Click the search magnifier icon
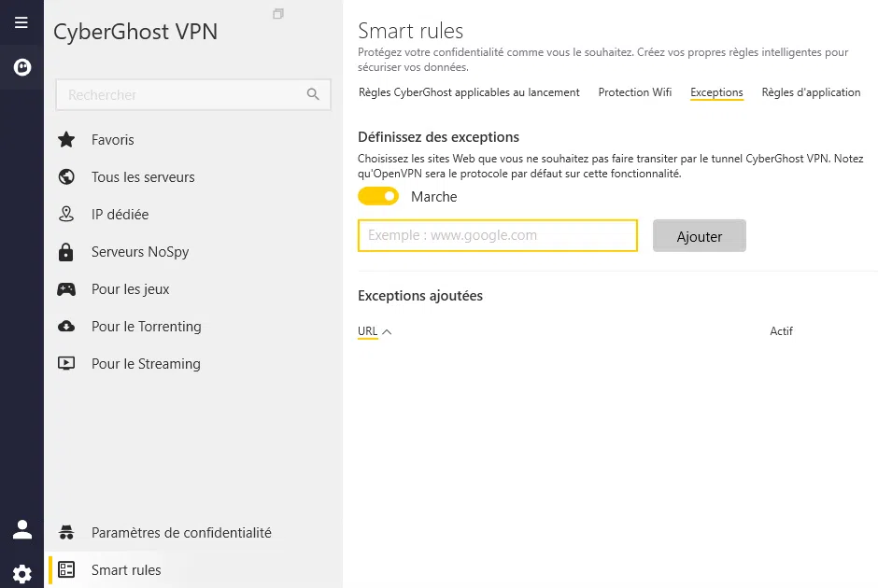 point(314,95)
